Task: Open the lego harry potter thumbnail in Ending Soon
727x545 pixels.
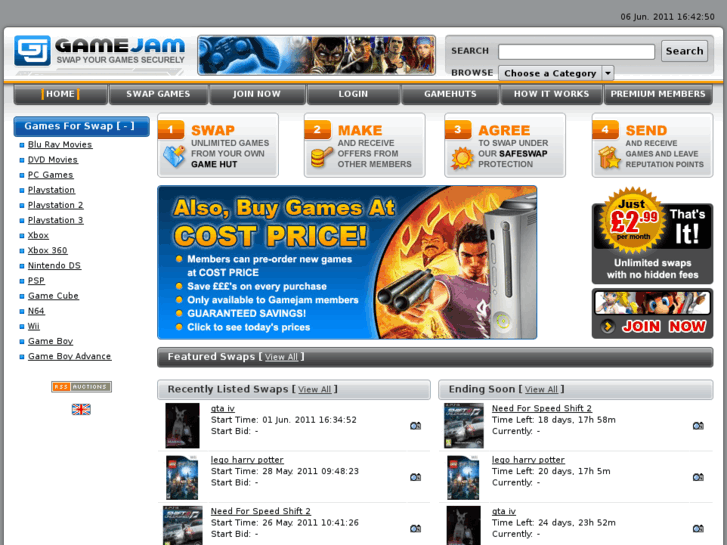Action: pos(464,477)
